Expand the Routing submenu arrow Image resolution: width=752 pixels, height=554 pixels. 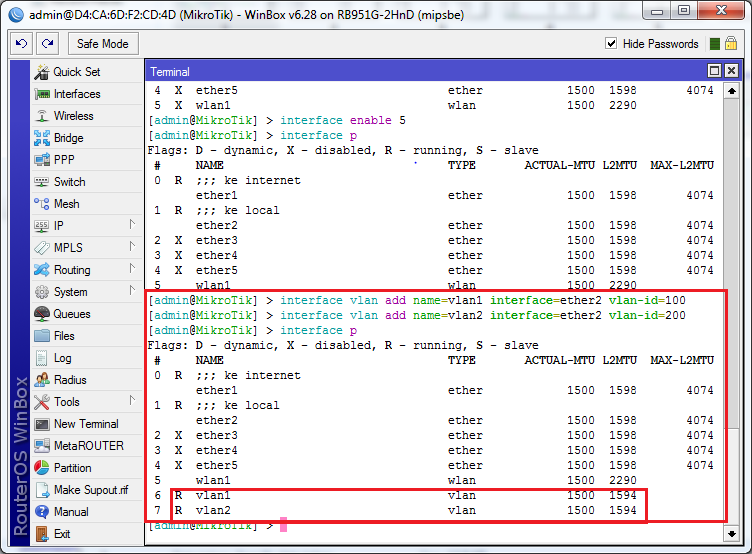(x=132, y=268)
